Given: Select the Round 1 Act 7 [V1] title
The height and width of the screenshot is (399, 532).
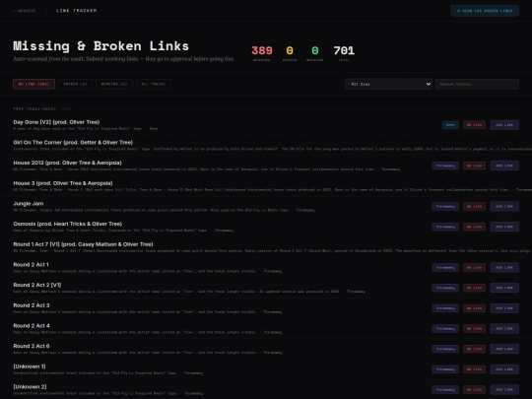Looking at the screenshot, I should tap(83, 244).
